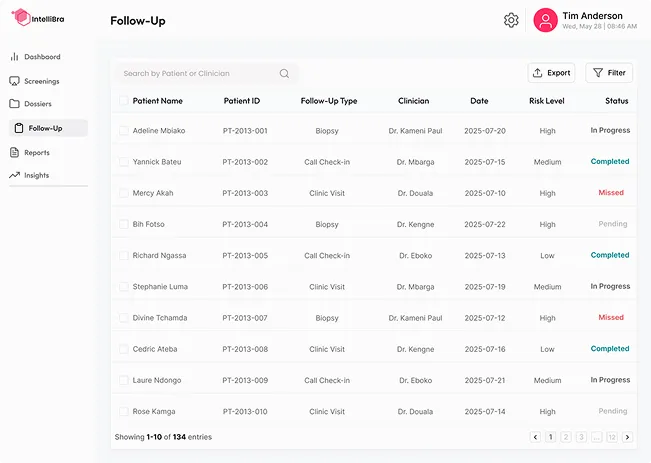Click the Patient Name column header
Viewport: 651px width, 463px height.
pyautogui.click(x=157, y=100)
